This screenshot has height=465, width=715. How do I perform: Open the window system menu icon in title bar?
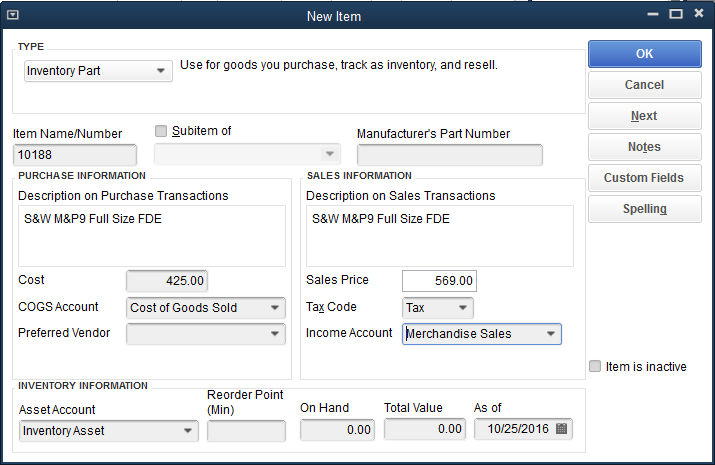pyautogui.click(x=13, y=15)
